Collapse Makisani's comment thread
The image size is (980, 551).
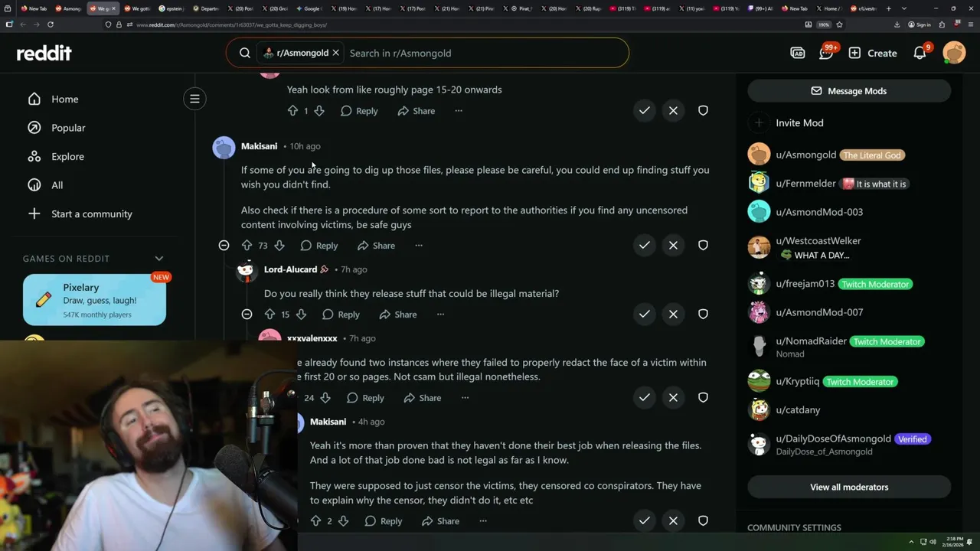[x=224, y=246]
